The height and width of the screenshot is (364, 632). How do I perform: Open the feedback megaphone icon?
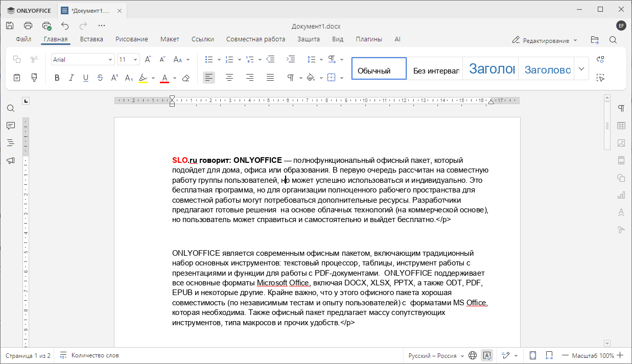coord(11,160)
